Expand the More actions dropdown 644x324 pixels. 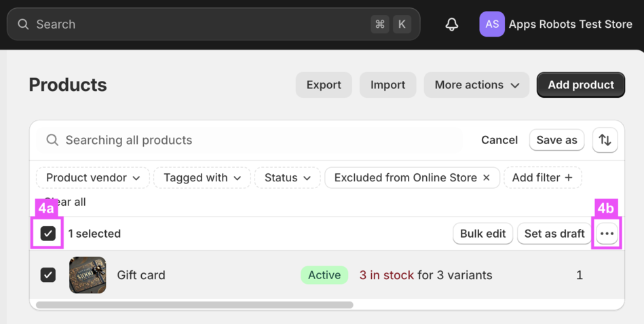[476, 85]
